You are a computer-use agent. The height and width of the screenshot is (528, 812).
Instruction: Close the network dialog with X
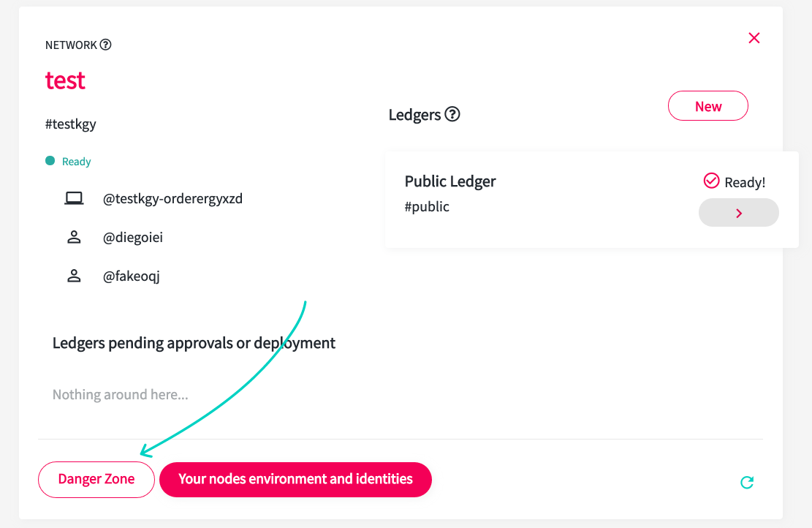tap(754, 38)
